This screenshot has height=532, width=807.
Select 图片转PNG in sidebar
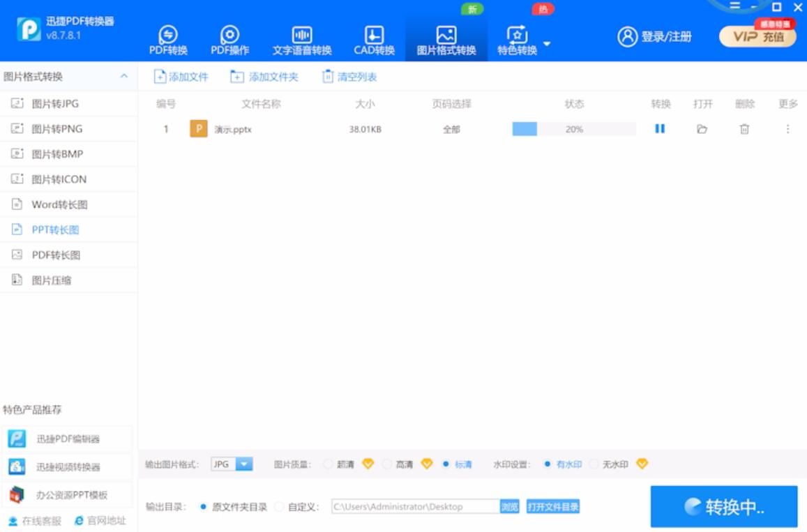[x=69, y=128]
